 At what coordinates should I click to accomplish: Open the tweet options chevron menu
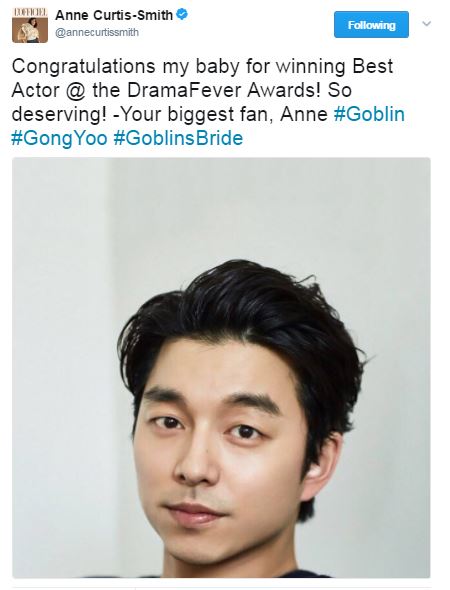pos(426,24)
